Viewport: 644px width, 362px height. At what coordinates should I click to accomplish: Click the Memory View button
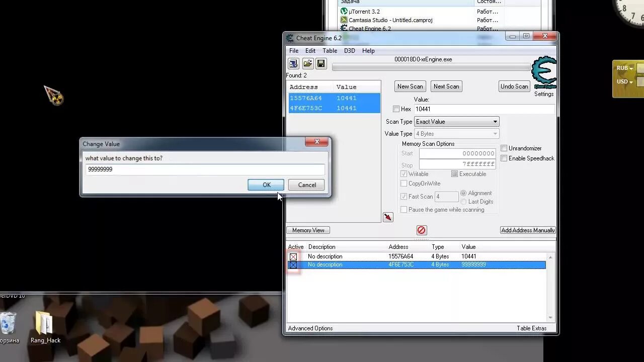pyautogui.click(x=308, y=230)
